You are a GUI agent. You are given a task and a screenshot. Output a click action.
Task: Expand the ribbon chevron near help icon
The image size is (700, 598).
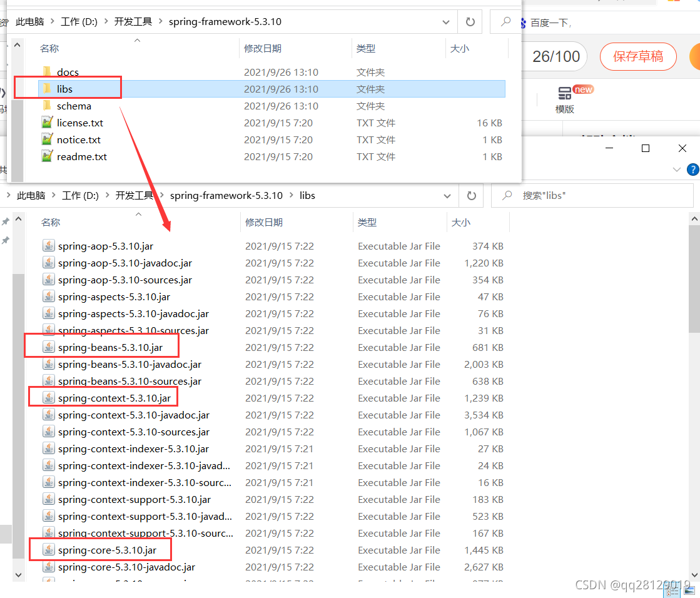pos(677,170)
